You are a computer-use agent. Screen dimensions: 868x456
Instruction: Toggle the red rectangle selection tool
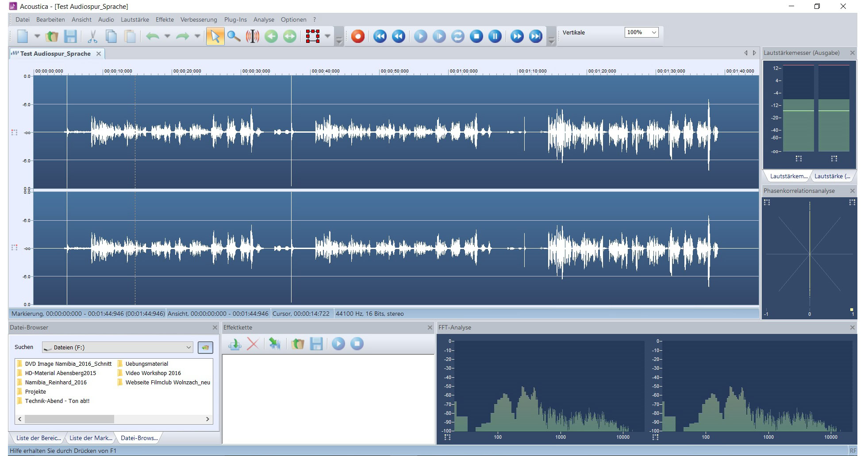coord(312,36)
